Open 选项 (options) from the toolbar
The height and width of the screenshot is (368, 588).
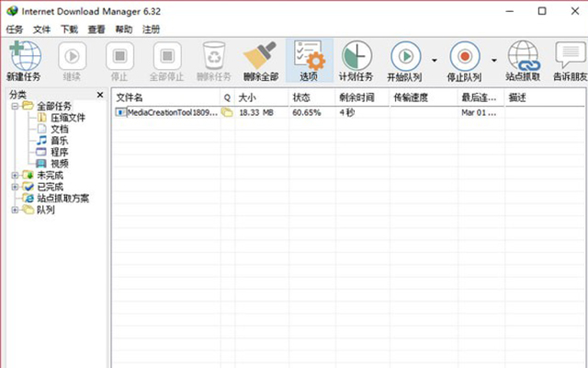(x=310, y=61)
